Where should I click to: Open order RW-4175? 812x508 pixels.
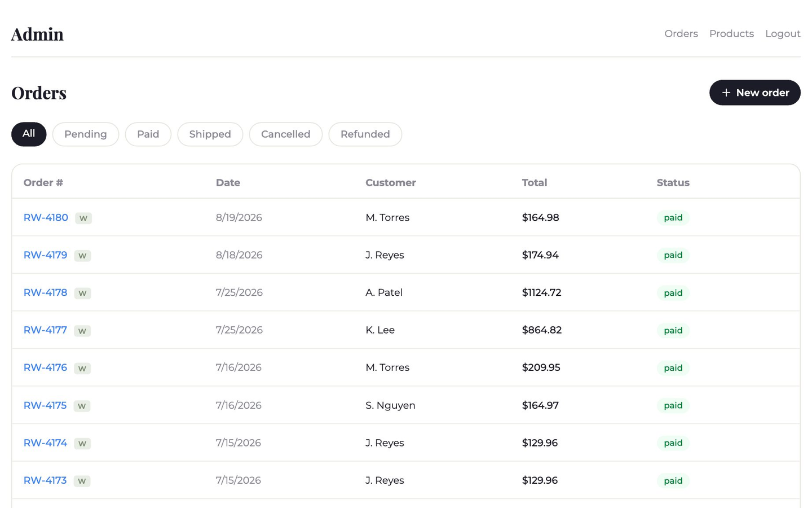(45, 405)
